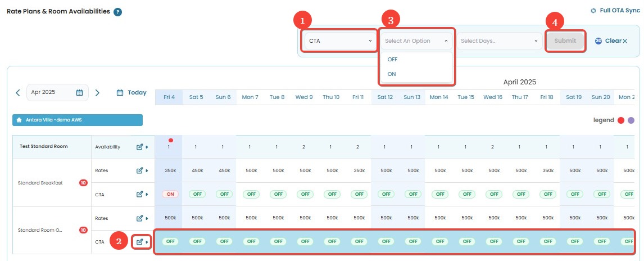Screen dimensions: 644x261
Task: Click home icon on Antara Villa banner
Action: [x=19, y=120]
